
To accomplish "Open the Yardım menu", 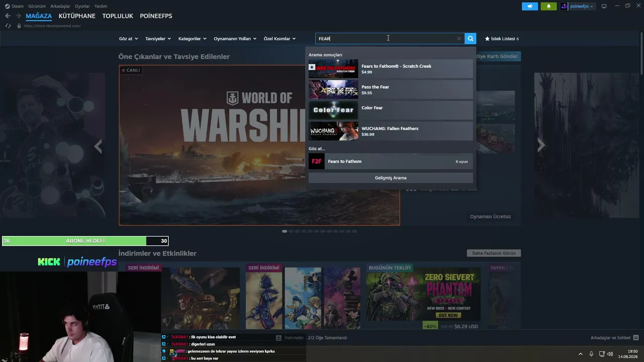I will [101, 6].
